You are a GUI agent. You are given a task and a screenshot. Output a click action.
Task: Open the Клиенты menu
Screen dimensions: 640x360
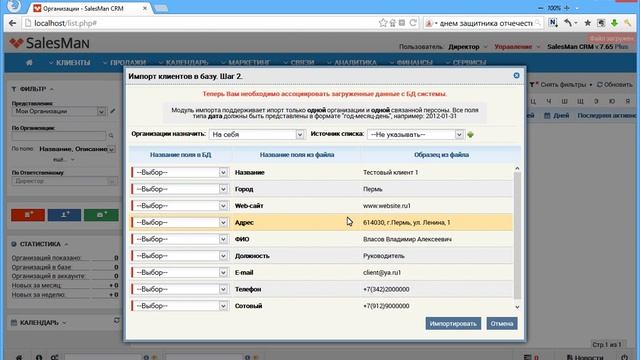[x=70, y=62]
